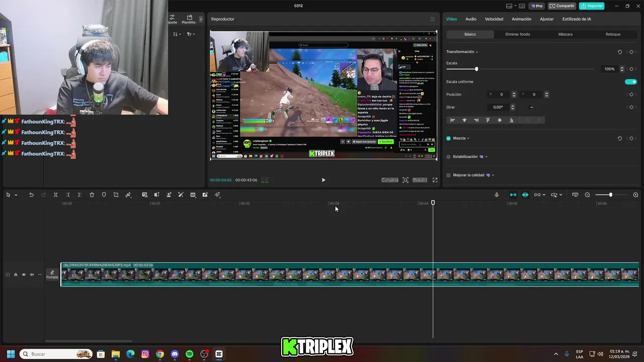This screenshot has width=644, height=362.
Task: Toggle track visibility eye icon
Action: tap(23, 275)
